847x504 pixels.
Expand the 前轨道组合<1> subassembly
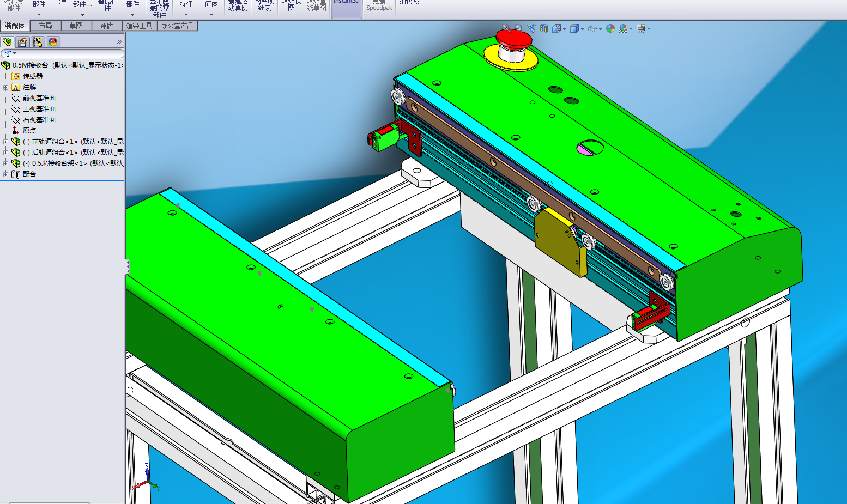pyautogui.click(x=6, y=142)
